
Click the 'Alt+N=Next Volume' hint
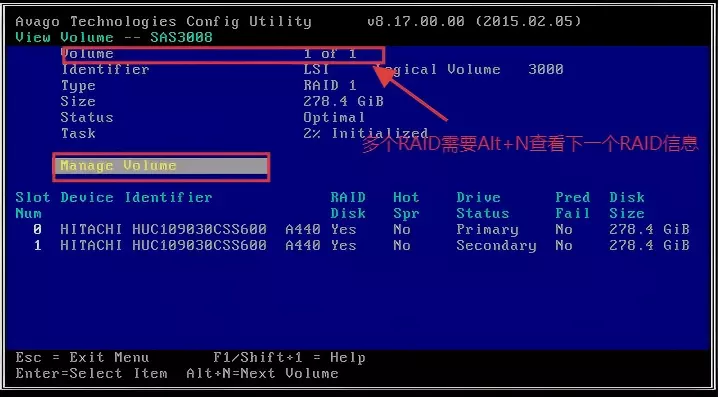(x=262, y=374)
